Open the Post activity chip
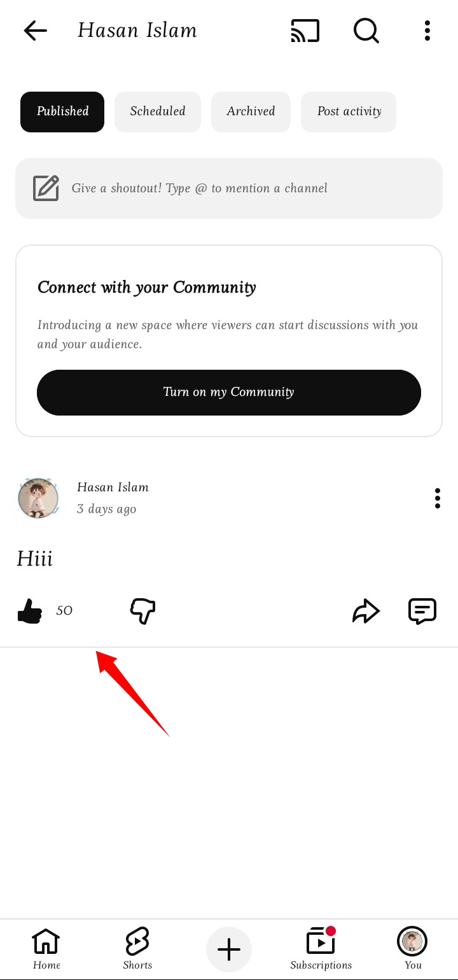The width and height of the screenshot is (458, 980). tap(349, 112)
